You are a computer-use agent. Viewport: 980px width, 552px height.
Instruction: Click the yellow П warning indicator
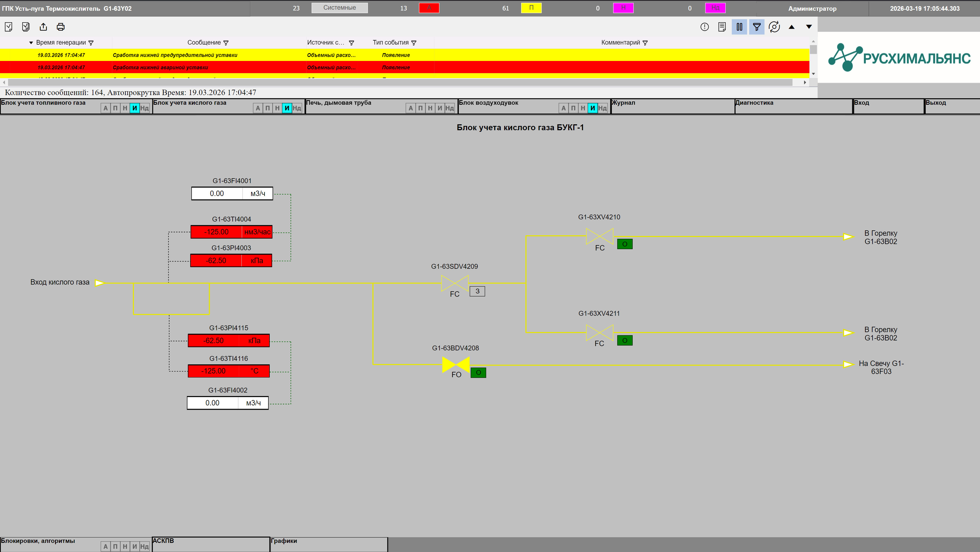[x=531, y=8]
